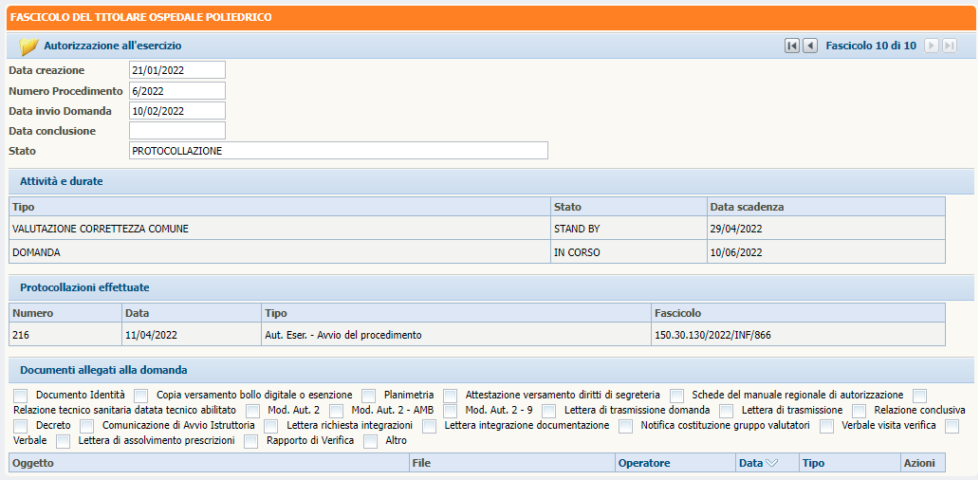Screen dimensions: 980x480
Task: Click the disabled last fascicolo arrow
Action: (950, 46)
